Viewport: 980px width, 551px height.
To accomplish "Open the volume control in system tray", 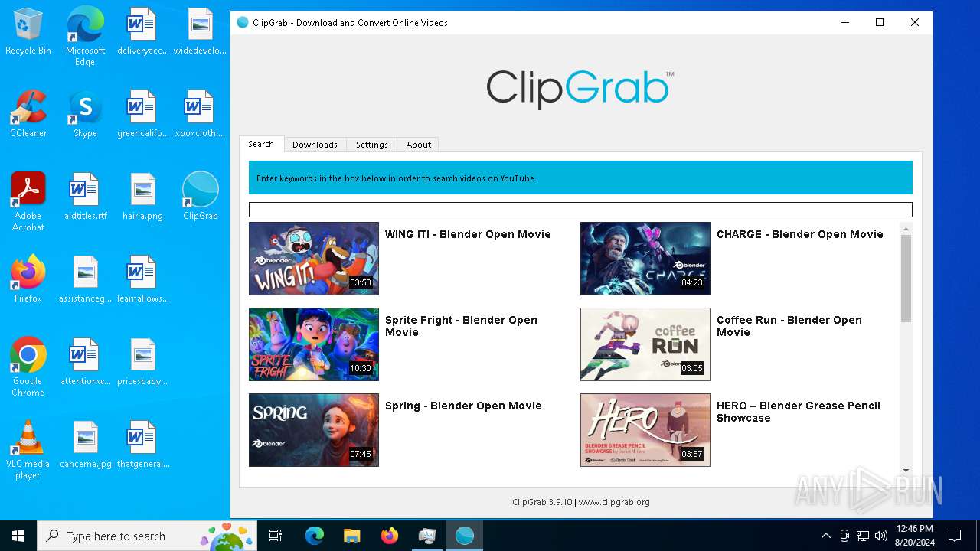I will [881, 536].
